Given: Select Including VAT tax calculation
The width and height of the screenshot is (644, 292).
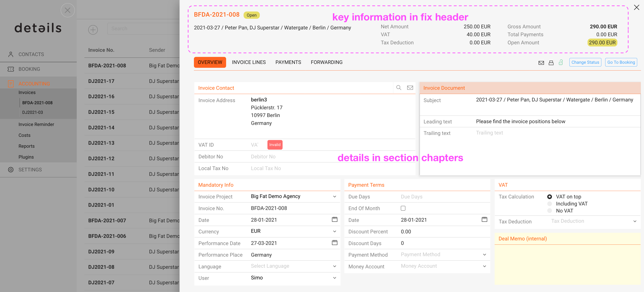Looking at the screenshot, I should point(550,204).
